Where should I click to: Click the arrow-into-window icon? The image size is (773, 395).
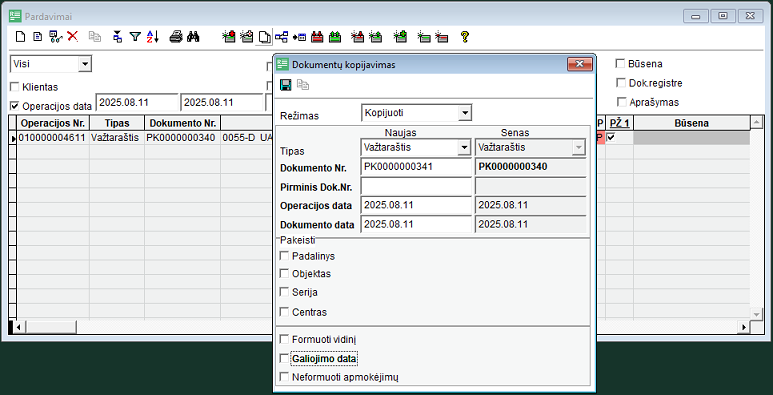coord(299,36)
